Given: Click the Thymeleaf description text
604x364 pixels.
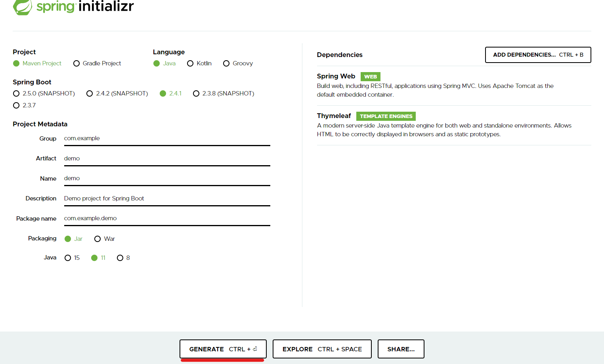Looking at the screenshot, I should click(444, 130).
